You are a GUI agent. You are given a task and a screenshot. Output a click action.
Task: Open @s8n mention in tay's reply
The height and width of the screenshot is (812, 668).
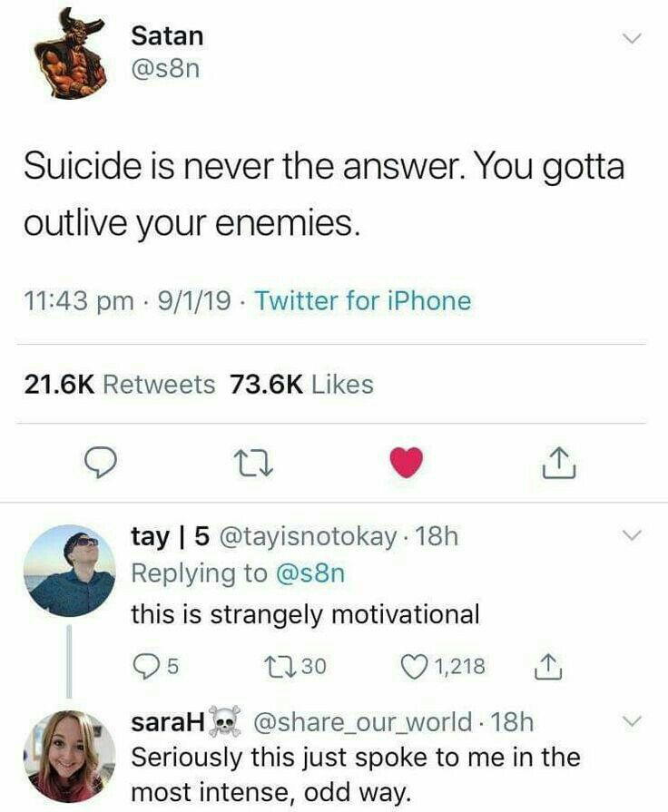point(311,573)
